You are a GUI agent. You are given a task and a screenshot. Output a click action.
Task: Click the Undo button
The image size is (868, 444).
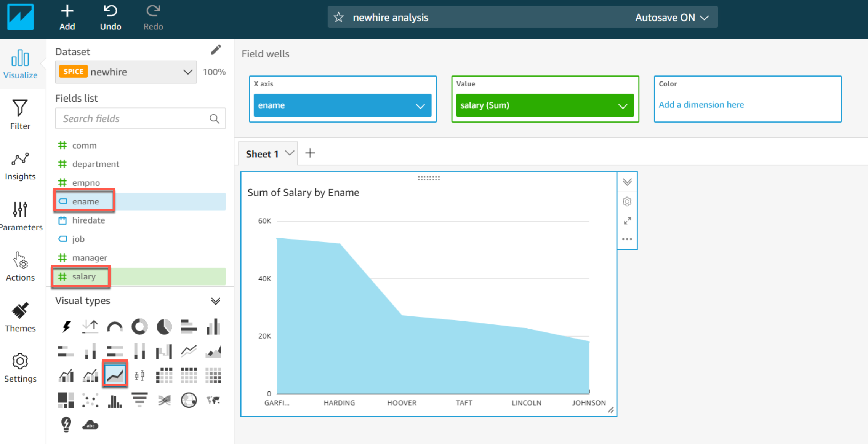click(x=111, y=18)
